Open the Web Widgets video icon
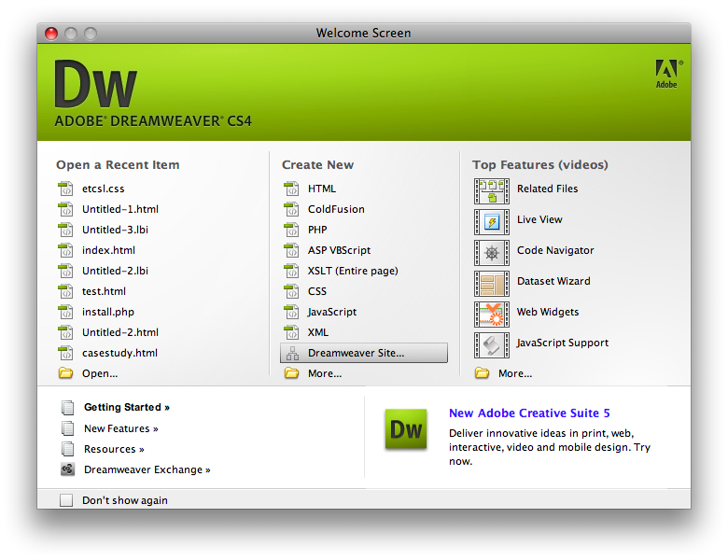 click(491, 314)
